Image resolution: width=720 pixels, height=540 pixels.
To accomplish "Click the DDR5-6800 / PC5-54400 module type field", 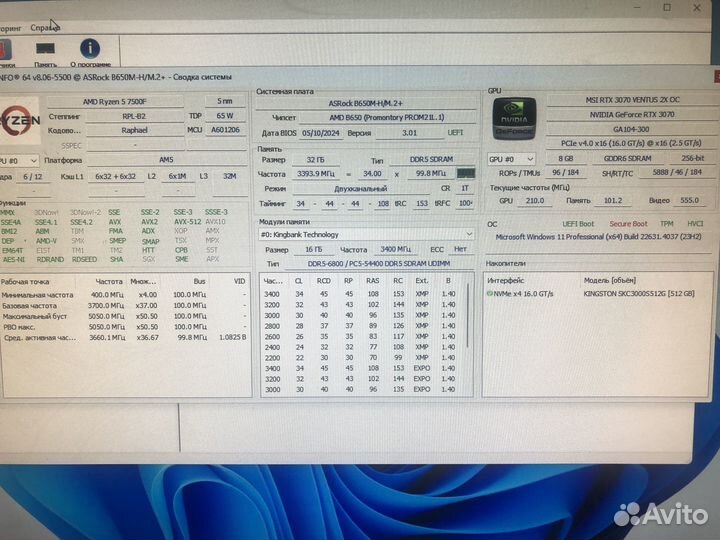I will tap(378, 264).
